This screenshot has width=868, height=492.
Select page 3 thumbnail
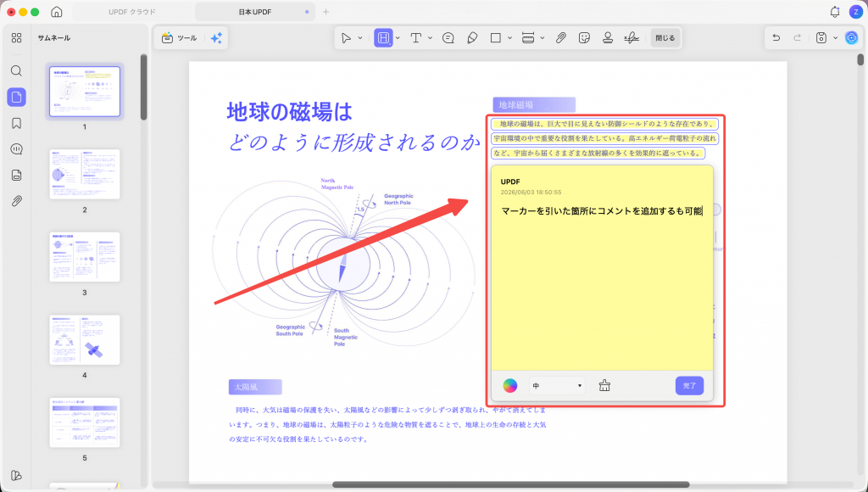85,257
